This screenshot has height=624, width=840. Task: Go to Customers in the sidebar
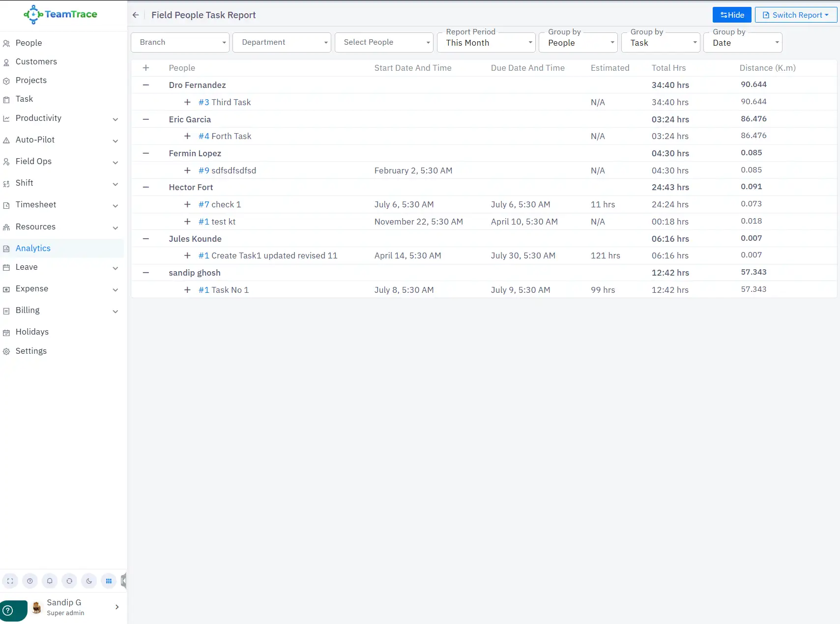(x=36, y=61)
